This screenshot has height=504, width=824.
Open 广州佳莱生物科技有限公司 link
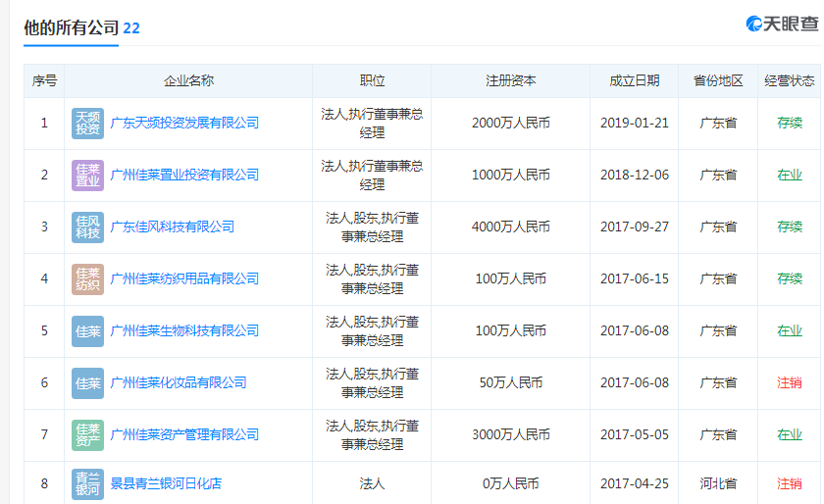tap(184, 331)
